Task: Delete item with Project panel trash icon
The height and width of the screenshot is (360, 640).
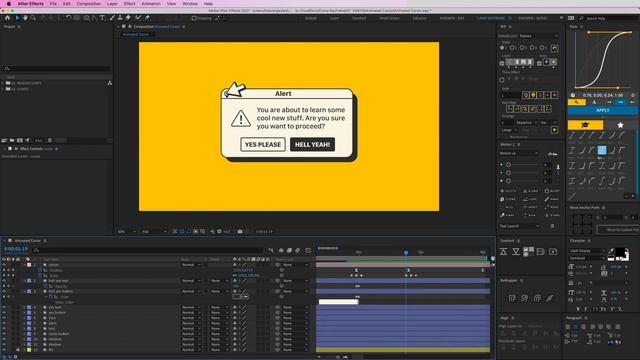Action: (x=50, y=140)
